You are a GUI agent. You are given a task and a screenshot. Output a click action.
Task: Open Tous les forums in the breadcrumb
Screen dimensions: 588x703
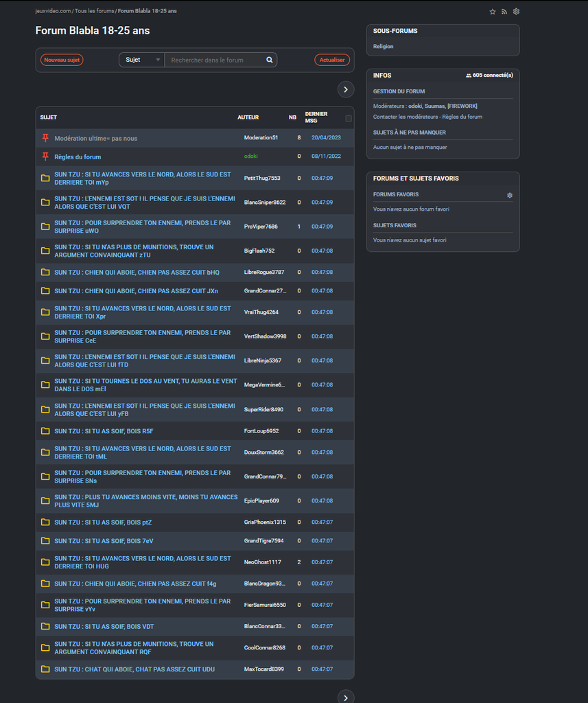point(95,12)
